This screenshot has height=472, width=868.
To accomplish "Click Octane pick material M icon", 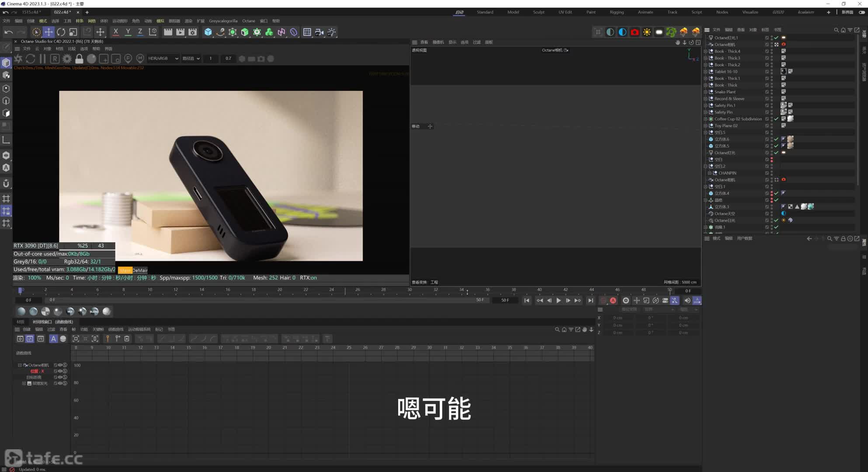I will 140,59.
